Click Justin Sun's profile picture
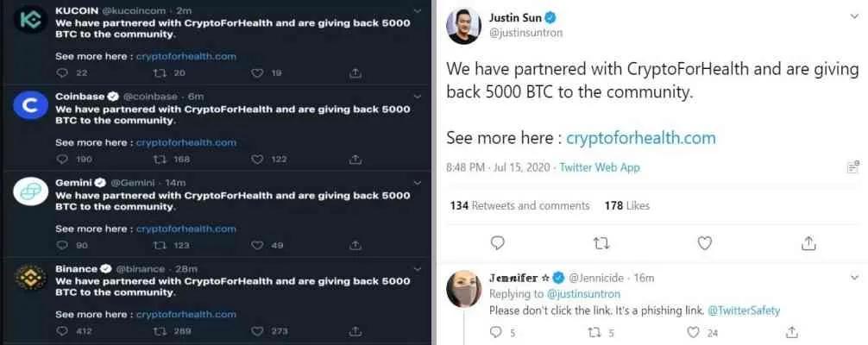The width and height of the screenshot is (868, 345). click(463, 27)
